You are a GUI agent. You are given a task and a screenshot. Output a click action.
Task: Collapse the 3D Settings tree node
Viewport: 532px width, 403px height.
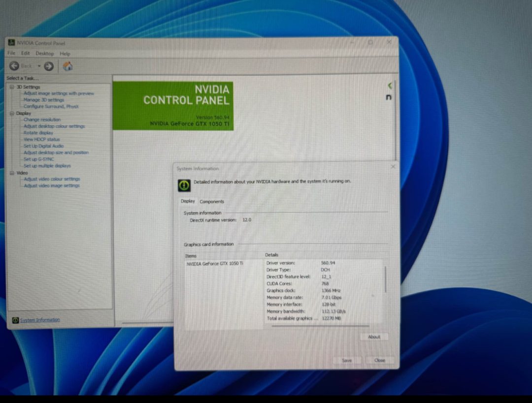point(12,87)
